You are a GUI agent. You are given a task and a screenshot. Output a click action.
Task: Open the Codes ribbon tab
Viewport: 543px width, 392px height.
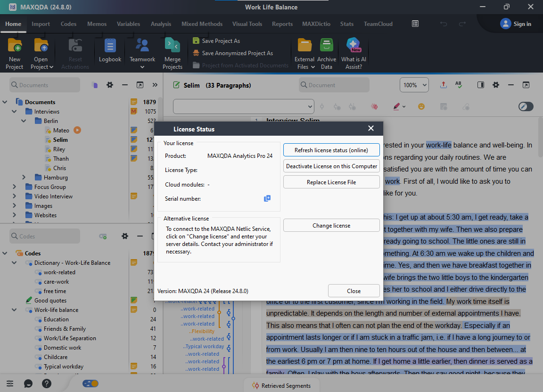point(68,24)
